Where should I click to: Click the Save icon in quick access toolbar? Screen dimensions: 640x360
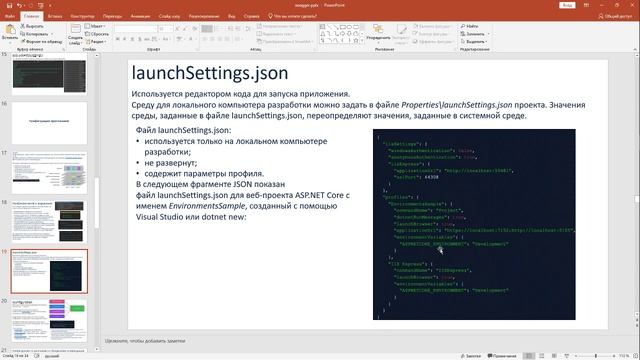point(9,5)
